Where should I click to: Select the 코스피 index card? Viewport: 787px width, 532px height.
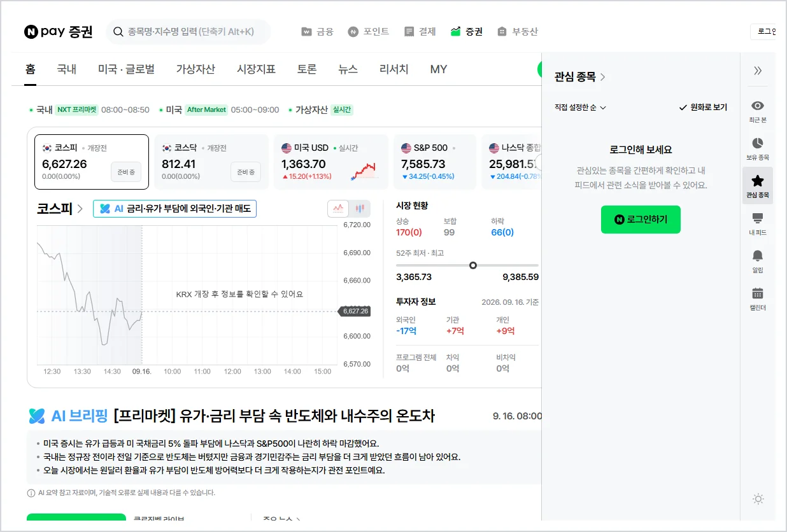92,162
